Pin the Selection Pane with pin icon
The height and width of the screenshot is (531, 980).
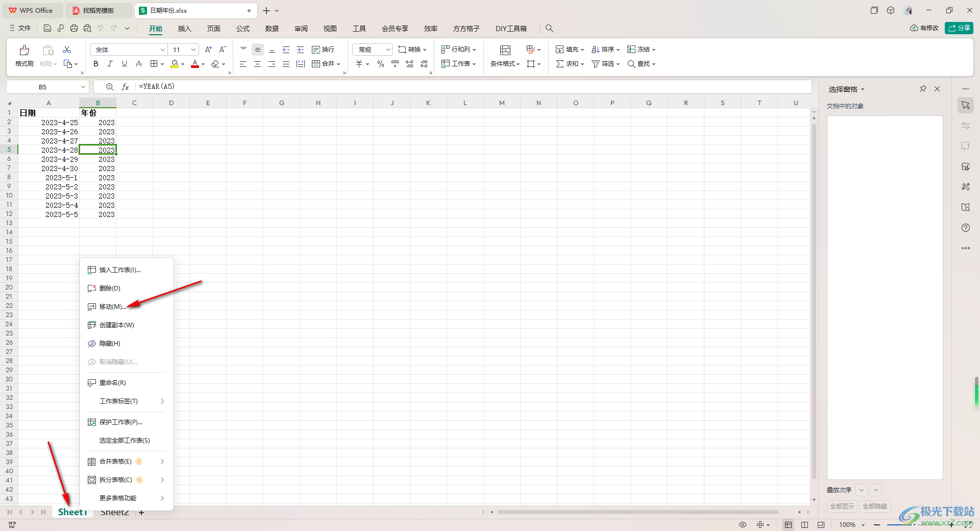923,89
